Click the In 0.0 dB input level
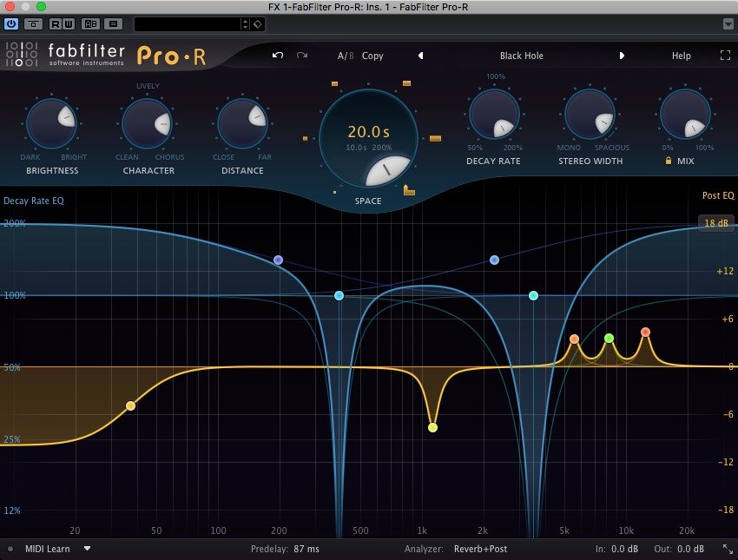The width and height of the screenshot is (738, 560). 624,549
